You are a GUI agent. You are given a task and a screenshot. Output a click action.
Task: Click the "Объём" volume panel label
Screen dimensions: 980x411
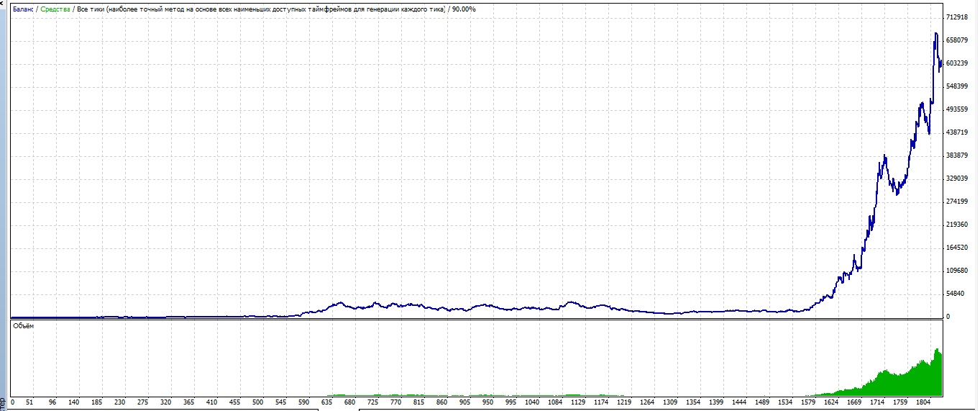point(24,326)
